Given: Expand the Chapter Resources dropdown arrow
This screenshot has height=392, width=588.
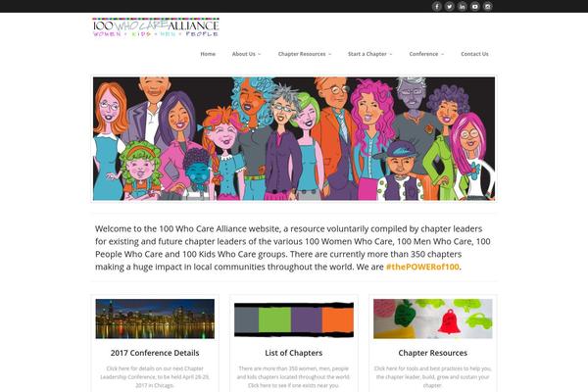Looking at the screenshot, I should point(329,55).
